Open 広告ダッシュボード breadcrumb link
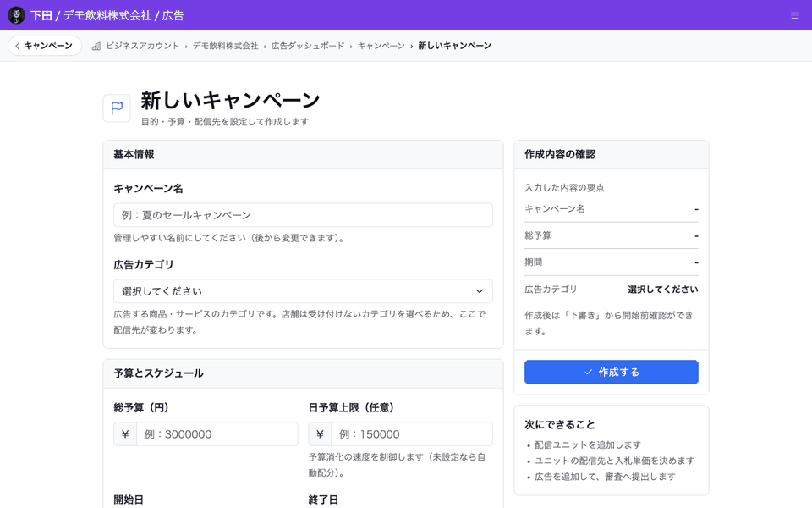 [x=308, y=46]
